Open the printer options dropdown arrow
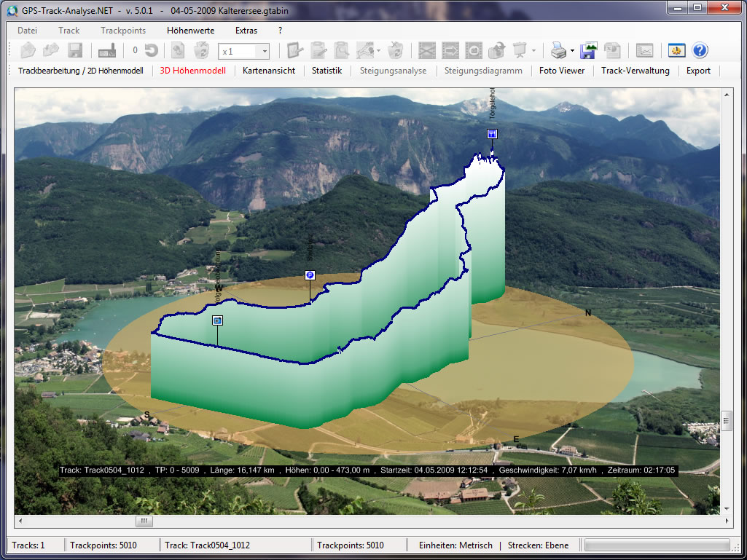This screenshot has height=560, width=747. click(x=572, y=51)
